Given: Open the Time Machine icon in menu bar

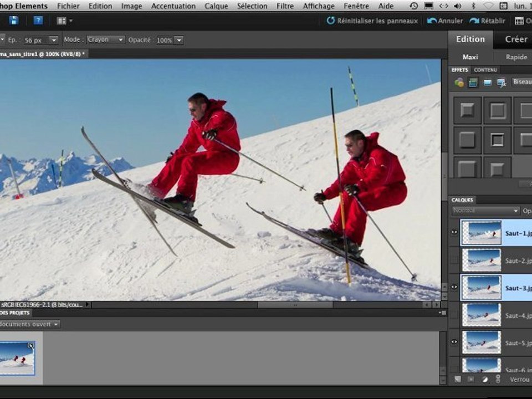Looking at the screenshot, I should click(413, 6).
